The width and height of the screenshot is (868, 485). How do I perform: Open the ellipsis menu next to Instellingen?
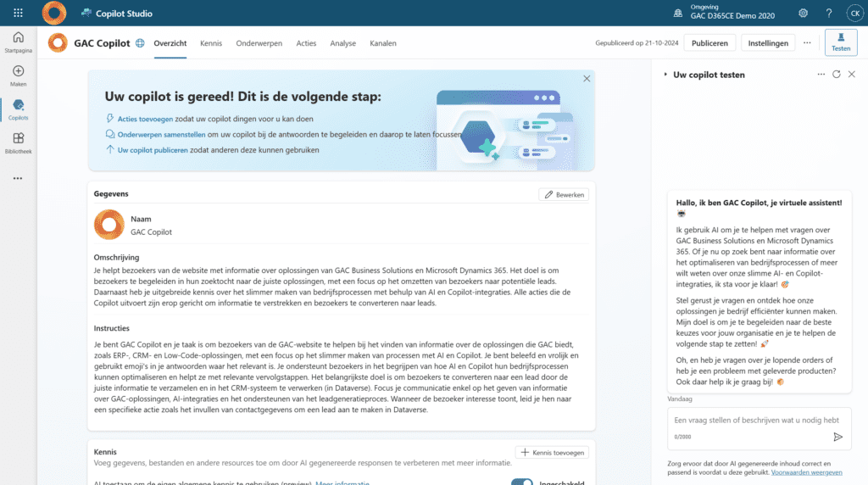807,42
